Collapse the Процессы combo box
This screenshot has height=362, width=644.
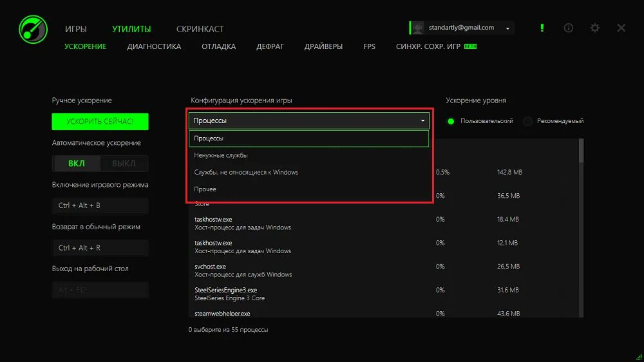(309, 121)
